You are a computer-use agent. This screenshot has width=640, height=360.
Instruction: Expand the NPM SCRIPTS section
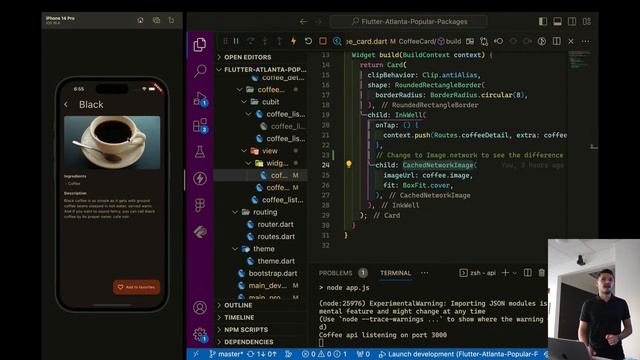[x=261, y=330]
